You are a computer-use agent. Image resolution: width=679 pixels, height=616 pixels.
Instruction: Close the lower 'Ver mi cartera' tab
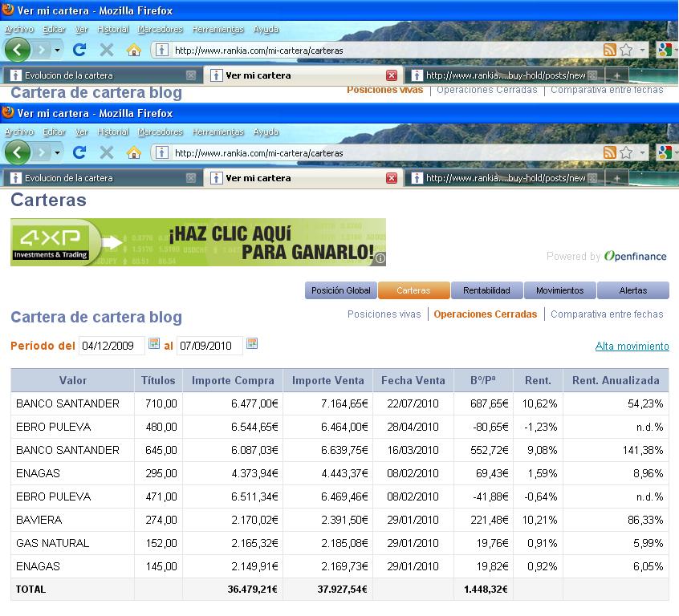click(392, 178)
